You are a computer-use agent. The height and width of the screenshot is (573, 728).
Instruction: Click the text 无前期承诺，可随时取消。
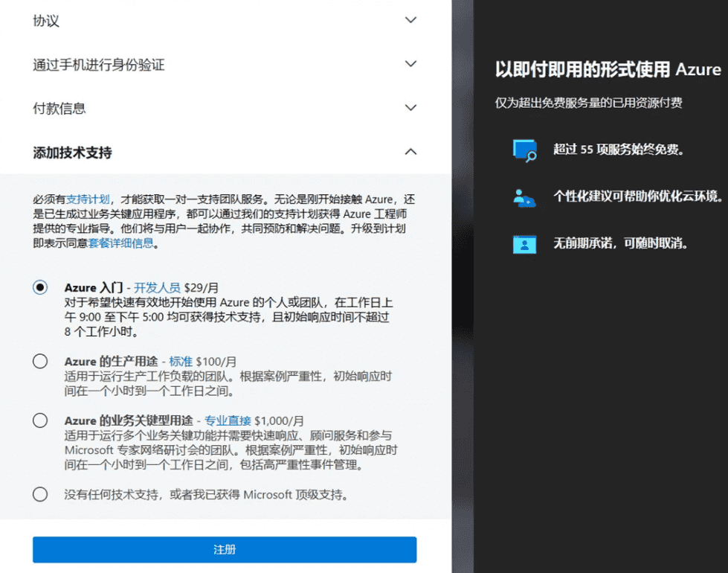click(621, 243)
